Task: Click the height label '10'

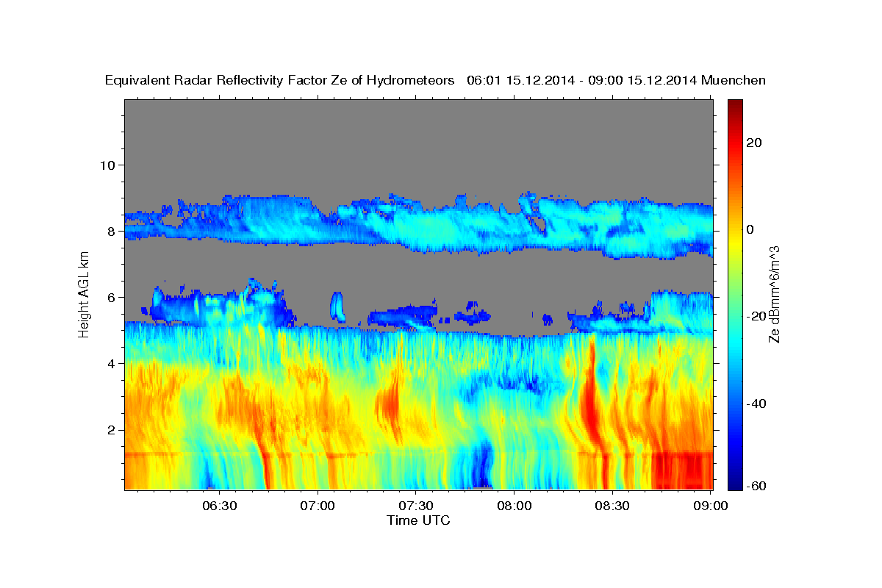Action: [x=107, y=165]
